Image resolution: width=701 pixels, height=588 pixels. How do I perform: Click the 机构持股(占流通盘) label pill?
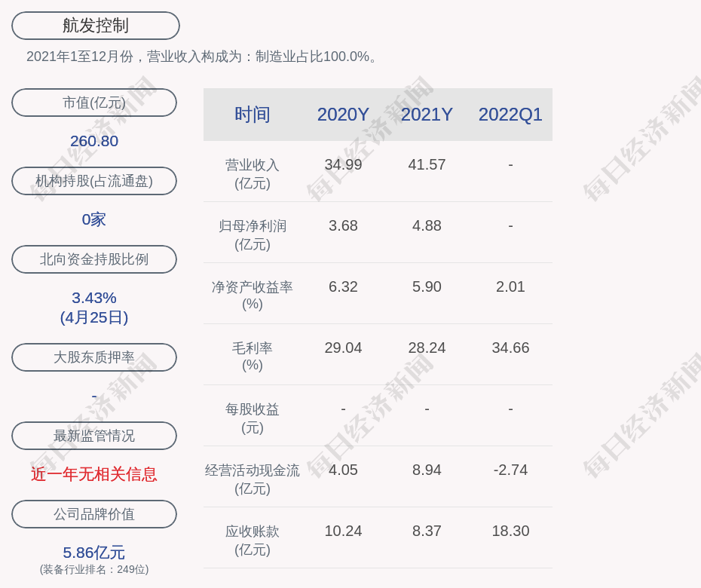(x=94, y=181)
